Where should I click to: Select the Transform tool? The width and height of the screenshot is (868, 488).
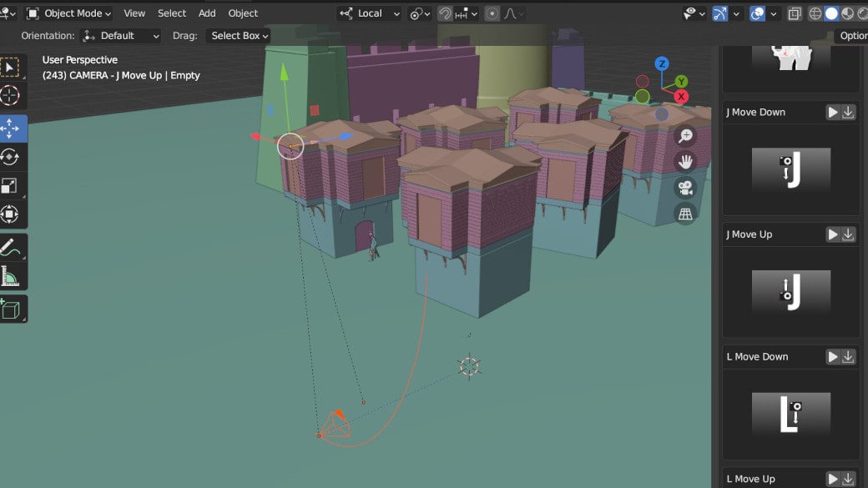pyautogui.click(x=10, y=214)
